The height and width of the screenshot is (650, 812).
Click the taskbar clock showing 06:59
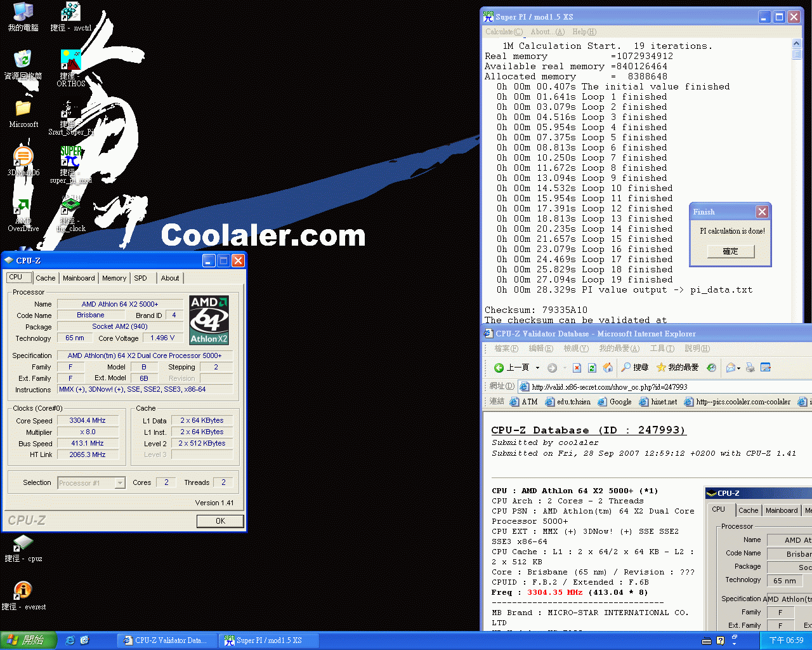[x=786, y=640]
